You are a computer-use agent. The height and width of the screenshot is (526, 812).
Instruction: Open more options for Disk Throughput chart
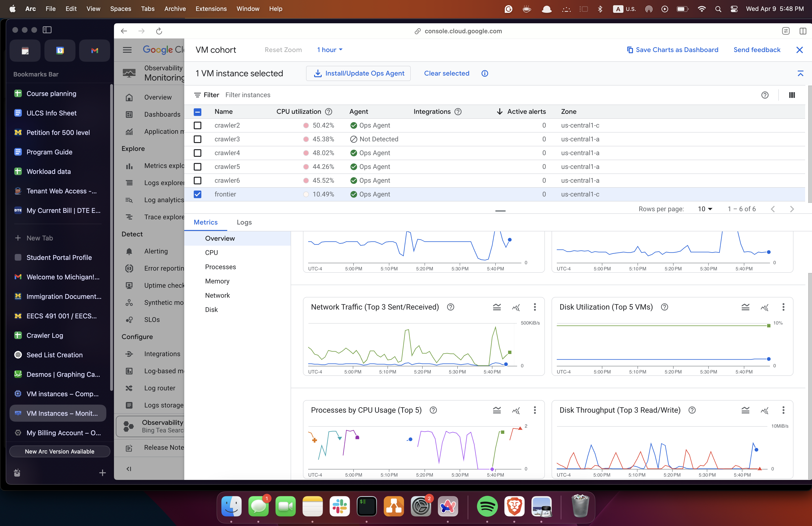[783, 410]
